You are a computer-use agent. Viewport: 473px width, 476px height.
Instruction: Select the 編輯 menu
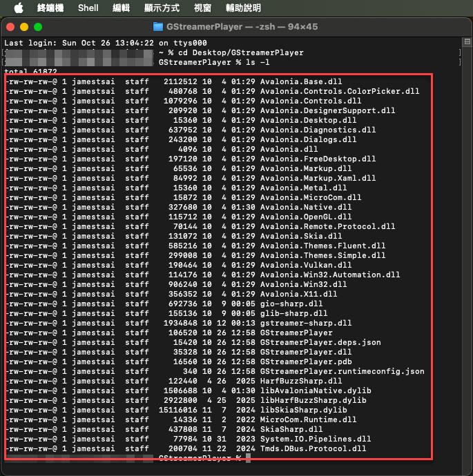(121, 8)
